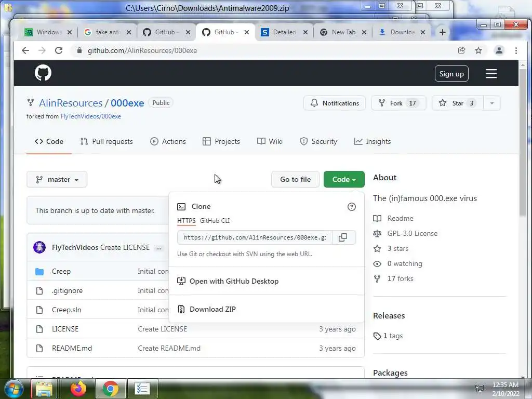Close the Detailed tab
Viewport: 532px width, 399px height.
tap(305, 32)
